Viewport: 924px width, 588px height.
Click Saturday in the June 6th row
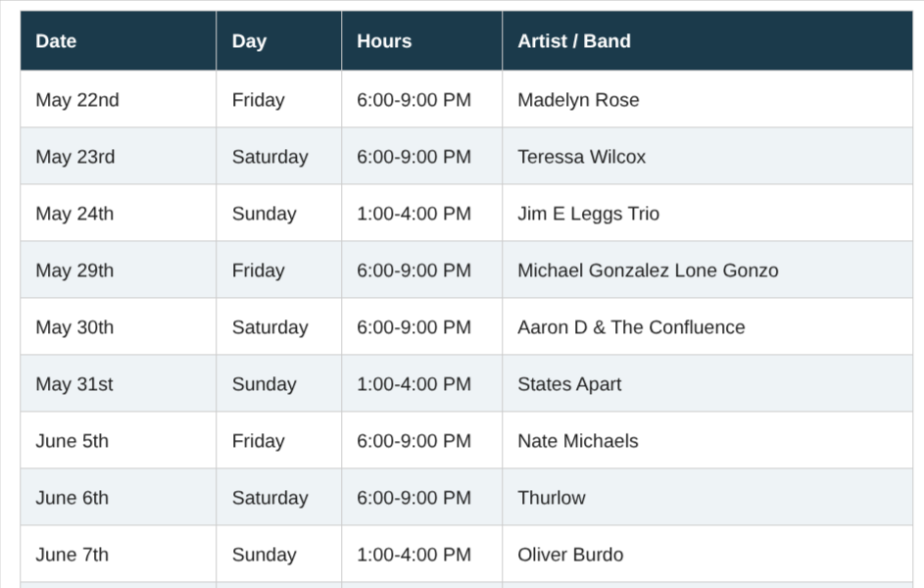tap(278, 497)
